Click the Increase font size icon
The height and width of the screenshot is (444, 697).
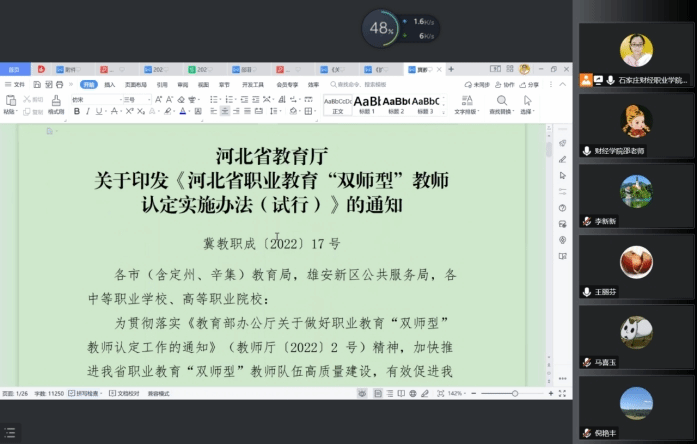pyautogui.click(x=158, y=99)
